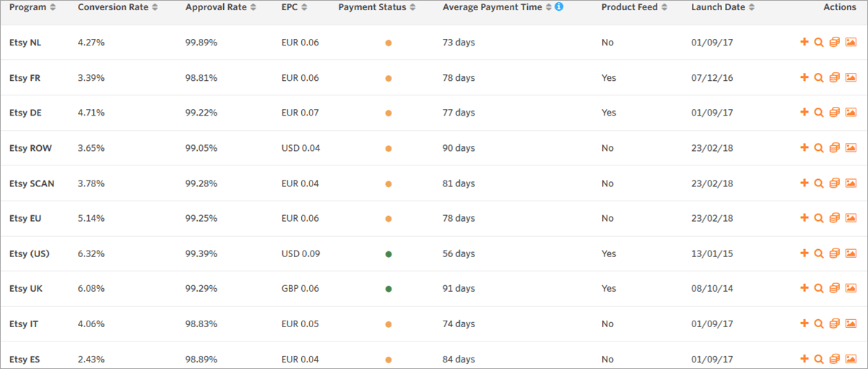This screenshot has width=868, height=369.
Task: Click the magnifier icon for Etsy UK
Action: click(819, 289)
